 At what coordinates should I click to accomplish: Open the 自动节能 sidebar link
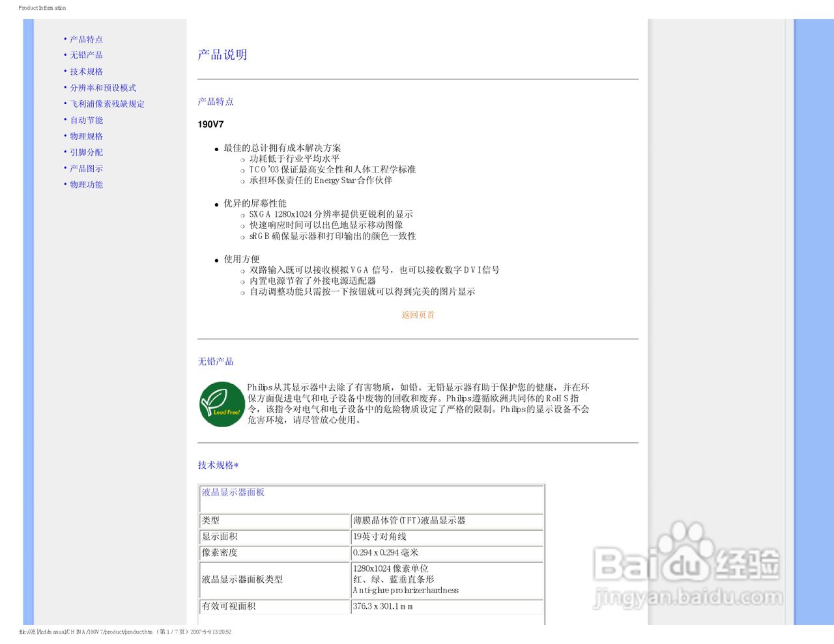click(85, 120)
